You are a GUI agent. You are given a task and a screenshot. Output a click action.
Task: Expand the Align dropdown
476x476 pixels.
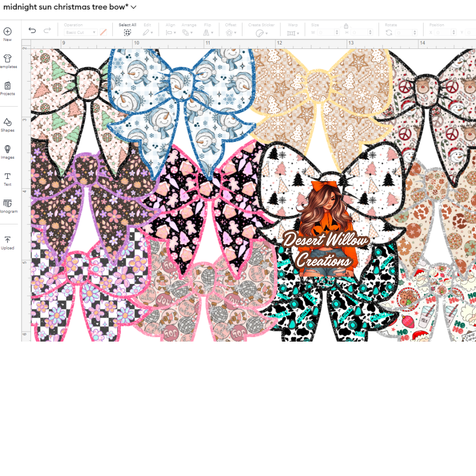coord(171,33)
